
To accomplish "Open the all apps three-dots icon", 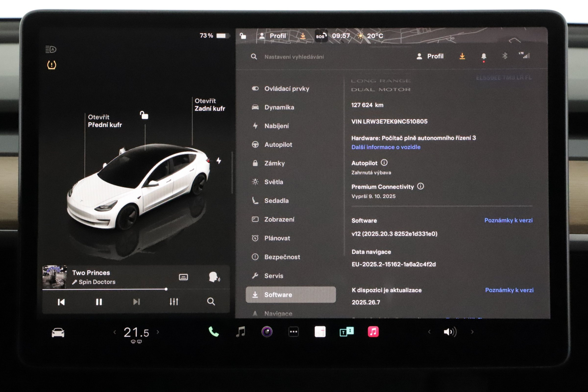I will (293, 332).
